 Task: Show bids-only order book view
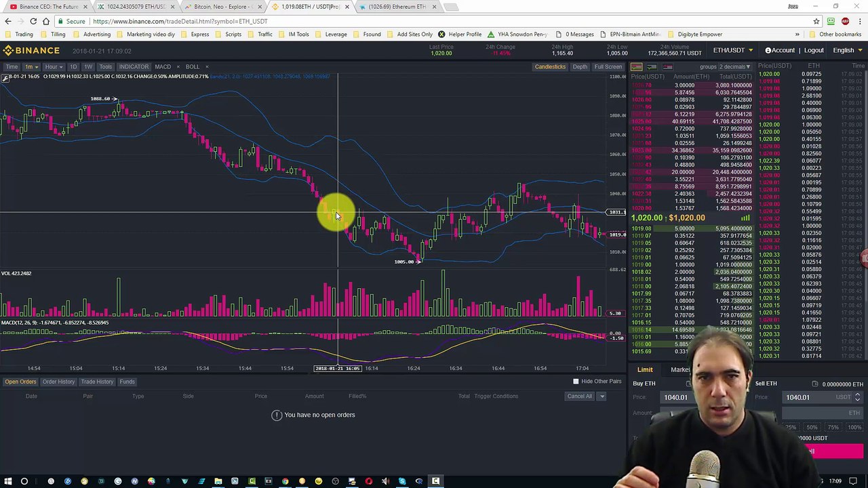tap(652, 66)
